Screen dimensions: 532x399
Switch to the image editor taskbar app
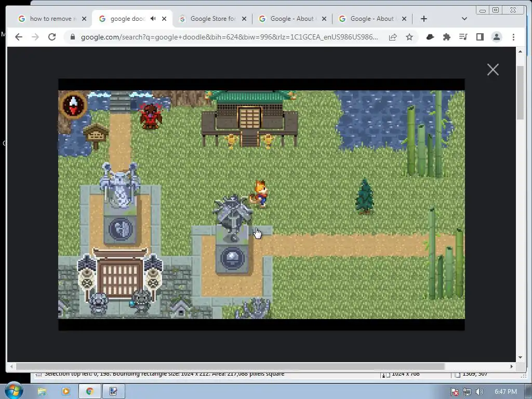[113, 392]
